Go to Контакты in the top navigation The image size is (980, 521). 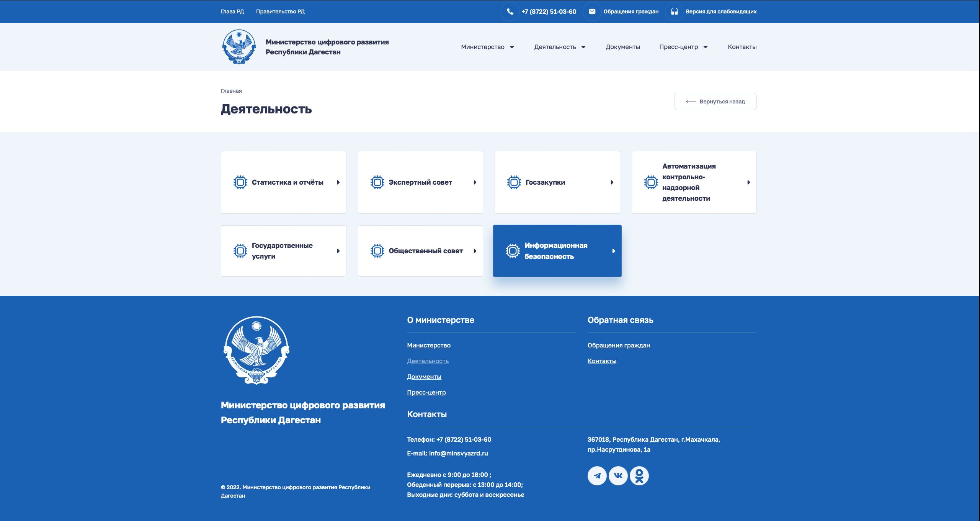pyautogui.click(x=742, y=47)
